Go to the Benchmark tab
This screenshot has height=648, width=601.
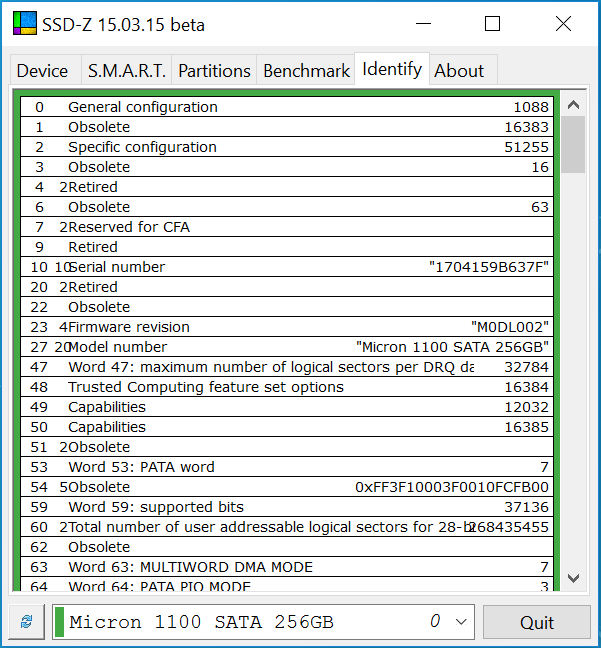click(x=306, y=71)
